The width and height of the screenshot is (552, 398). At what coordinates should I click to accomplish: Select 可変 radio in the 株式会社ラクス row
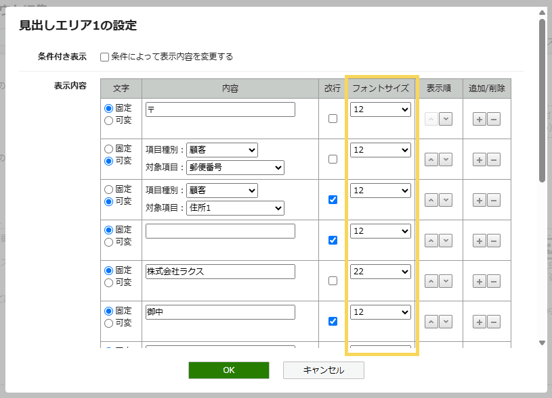click(108, 283)
